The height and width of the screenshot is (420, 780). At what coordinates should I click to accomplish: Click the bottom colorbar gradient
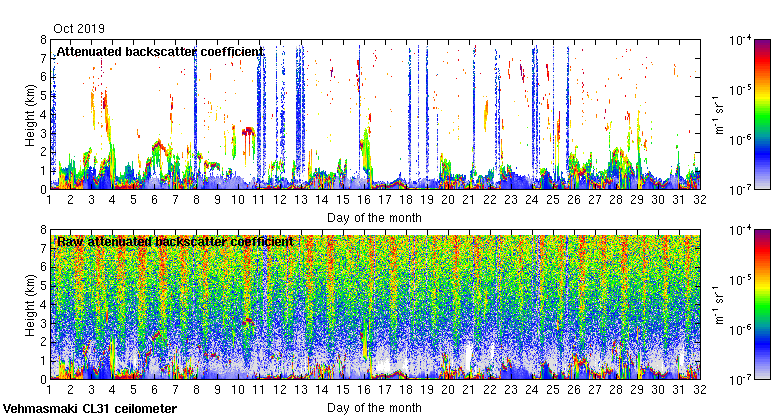click(x=763, y=305)
